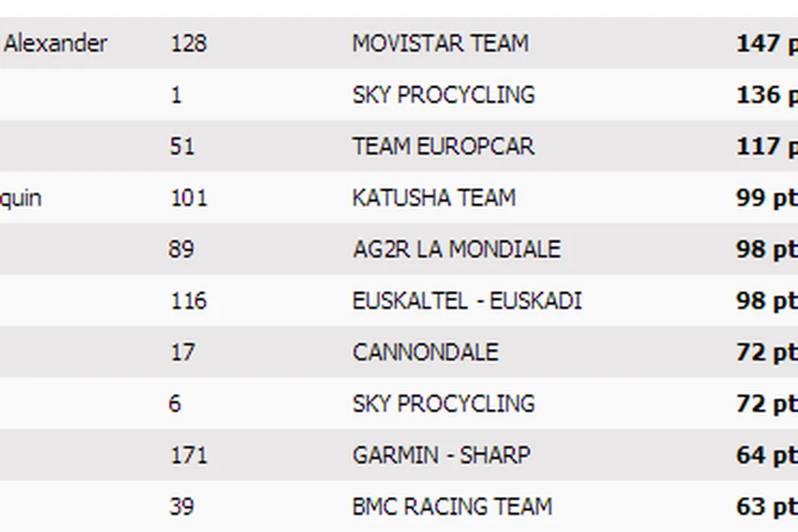
Task: Click the rider name Alexander
Action: pos(55,43)
